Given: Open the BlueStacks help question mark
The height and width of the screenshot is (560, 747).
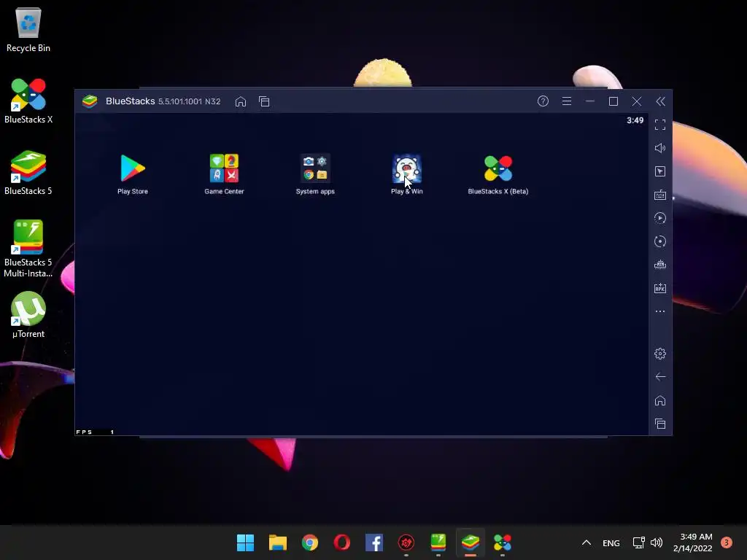Looking at the screenshot, I should pos(543,101).
